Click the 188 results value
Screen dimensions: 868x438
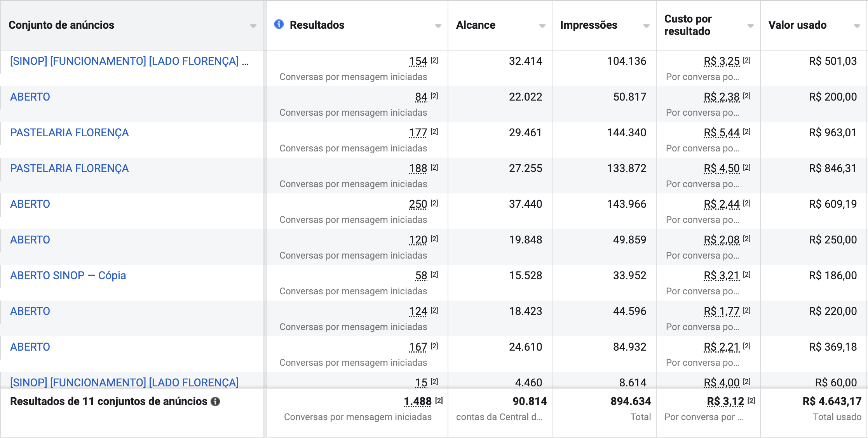click(418, 169)
